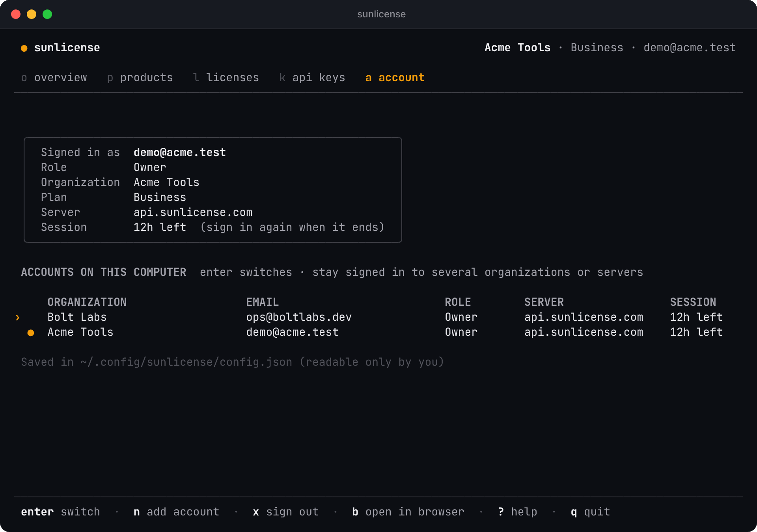Image resolution: width=757 pixels, height=532 pixels.
Task: Click the selection arrow beside Bolt Labs
Action: point(17,318)
